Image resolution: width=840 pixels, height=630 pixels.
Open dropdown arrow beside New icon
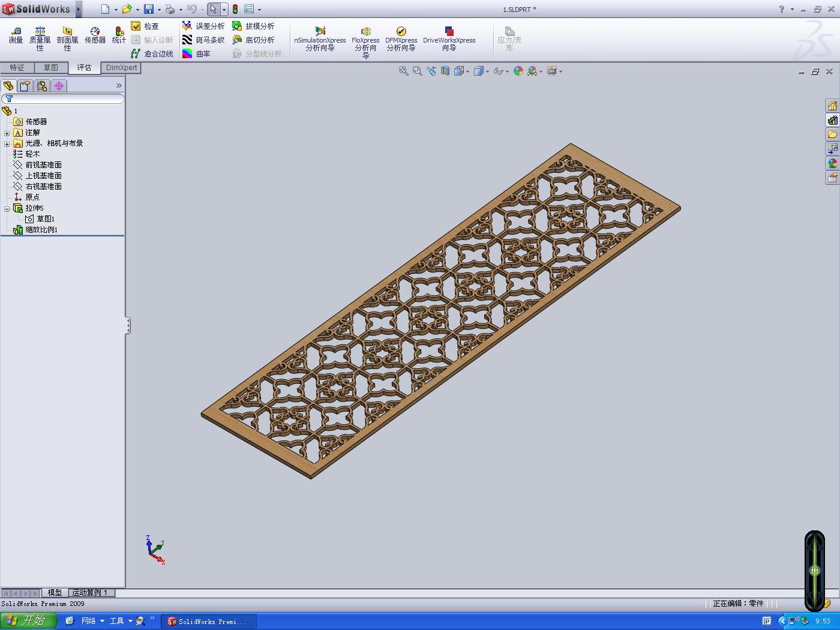pyautogui.click(x=116, y=10)
